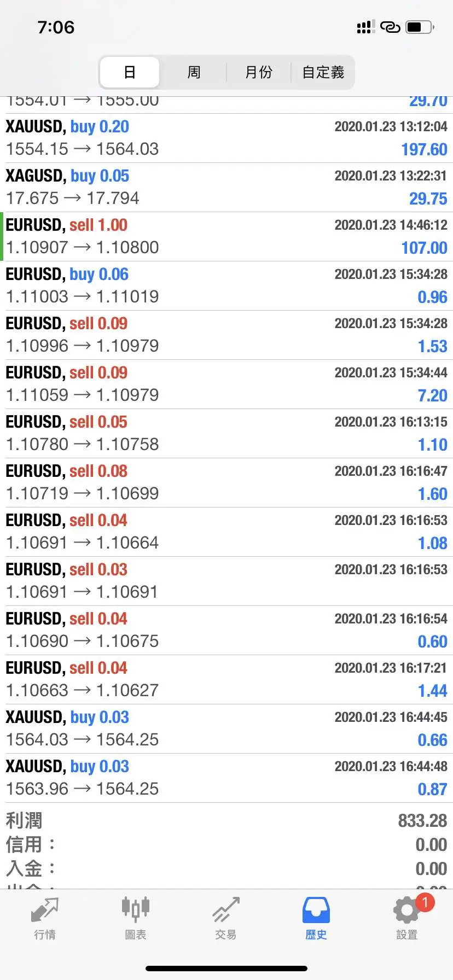Switch to the 月份 month tab
Screen dimensions: 453x980
point(258,72)
